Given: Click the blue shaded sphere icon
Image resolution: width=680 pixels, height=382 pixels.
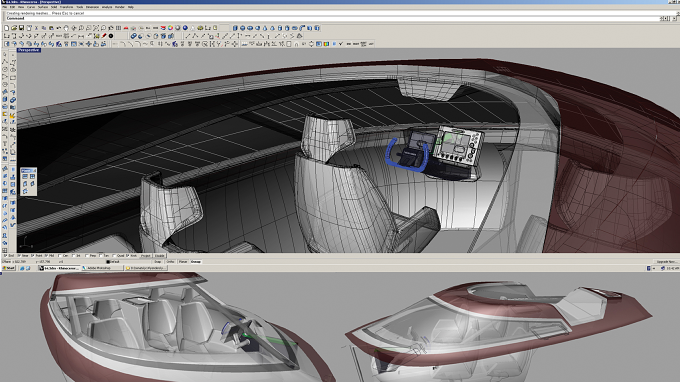Looking at the screenshot, I should click(185, 28).
